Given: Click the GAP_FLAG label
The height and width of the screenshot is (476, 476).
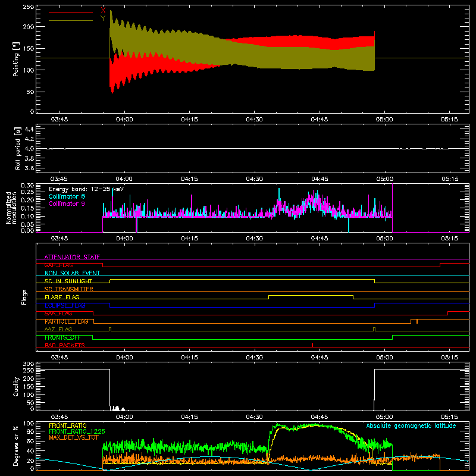Looking at the screenshot, I should coord(58,265).
